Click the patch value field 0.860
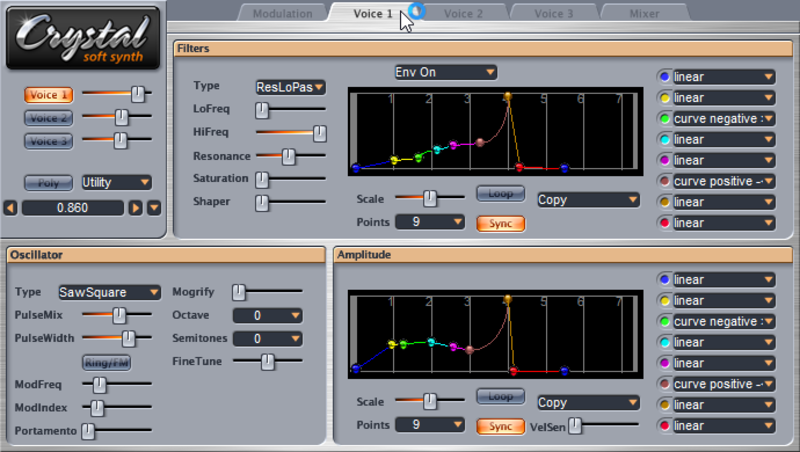This screenshot has height=452, width=800. tap(72, 208)
